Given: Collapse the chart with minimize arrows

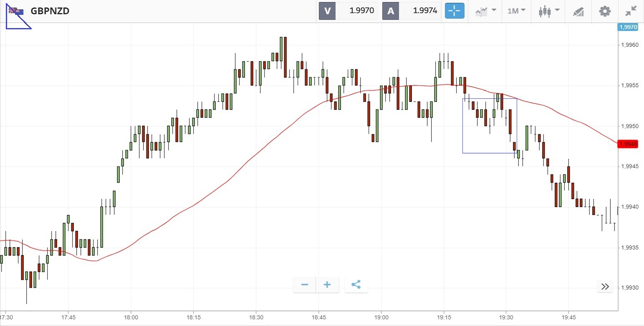Looking at the screenshot, I should [x=631, y=11].
